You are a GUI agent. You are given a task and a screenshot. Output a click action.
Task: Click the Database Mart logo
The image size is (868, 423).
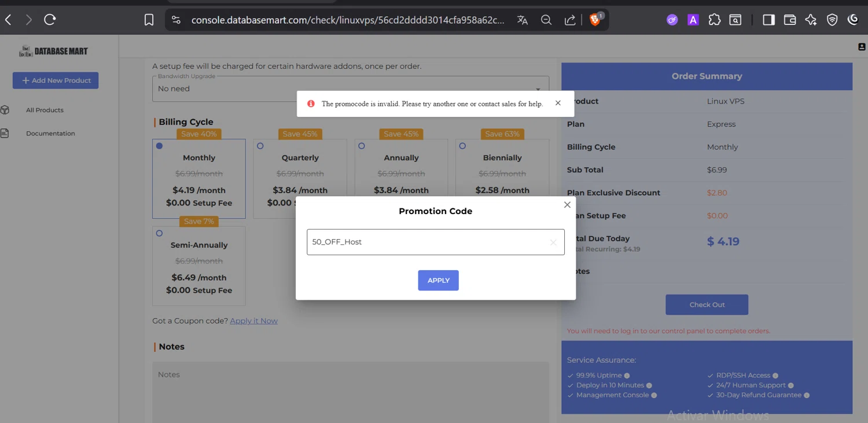pos(53,51)
